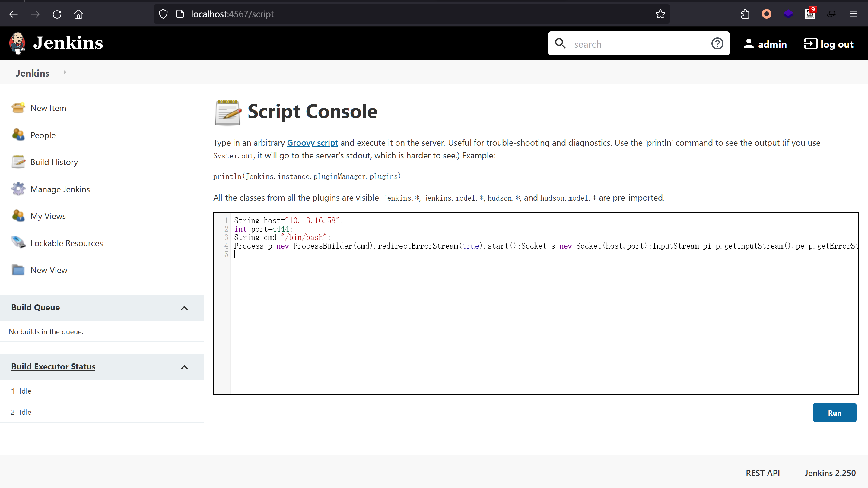Click the browser forward arrow
This screenshot has width=868, height=488.
pyautogui.click(x=35, y=14)
